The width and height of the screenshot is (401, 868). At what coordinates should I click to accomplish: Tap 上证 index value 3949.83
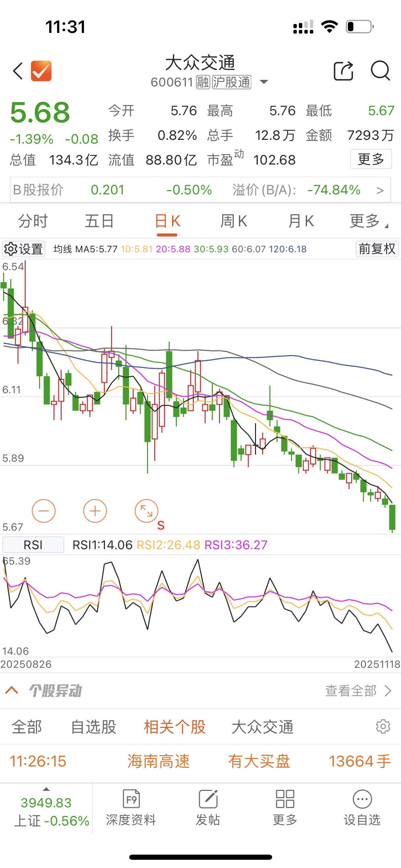46,803
